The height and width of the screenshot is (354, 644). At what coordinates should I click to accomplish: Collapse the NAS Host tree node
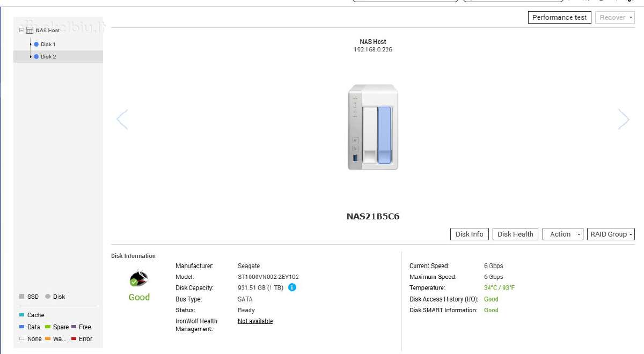(x=21, y=31)
